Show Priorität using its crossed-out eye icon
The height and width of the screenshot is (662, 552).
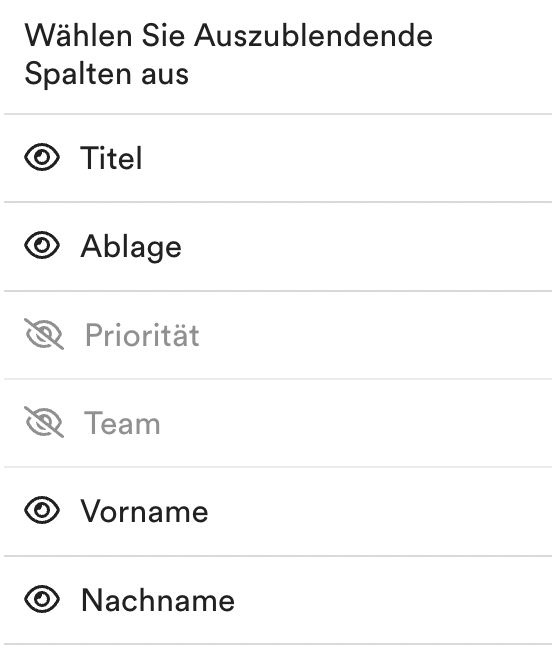click(x=44, y=334)
